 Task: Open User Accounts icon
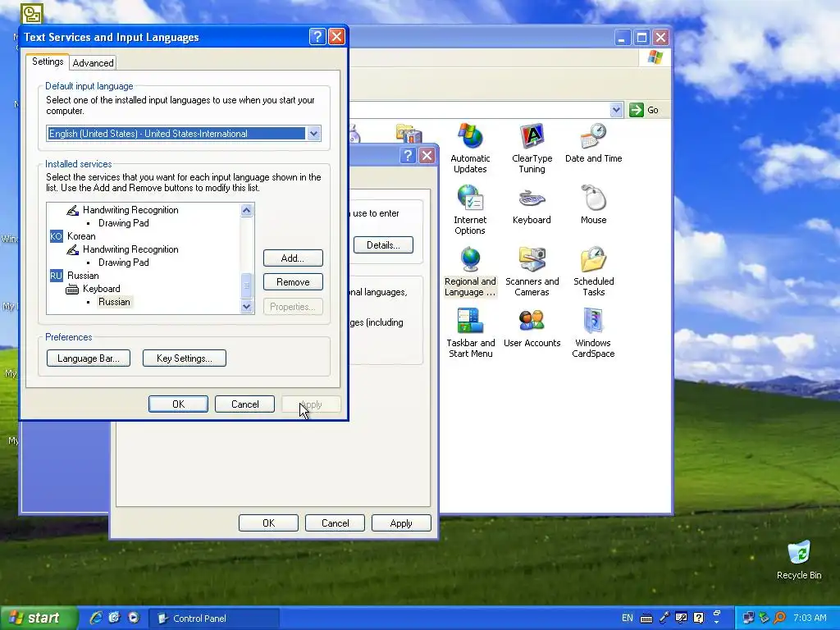click(532, 327)
